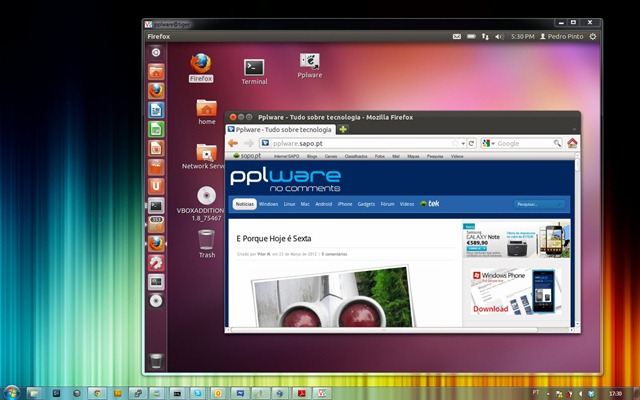Bookmark this page with the star icon
Image resolution: width=640 pixels, height=400 pixels.
pyautogui.click(x=455, y=143)
